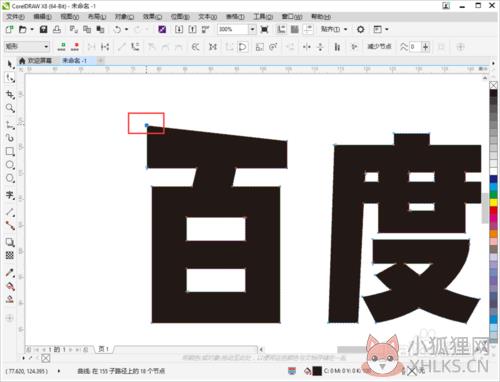Expand the Open file arrow menu

coord(32,29)
